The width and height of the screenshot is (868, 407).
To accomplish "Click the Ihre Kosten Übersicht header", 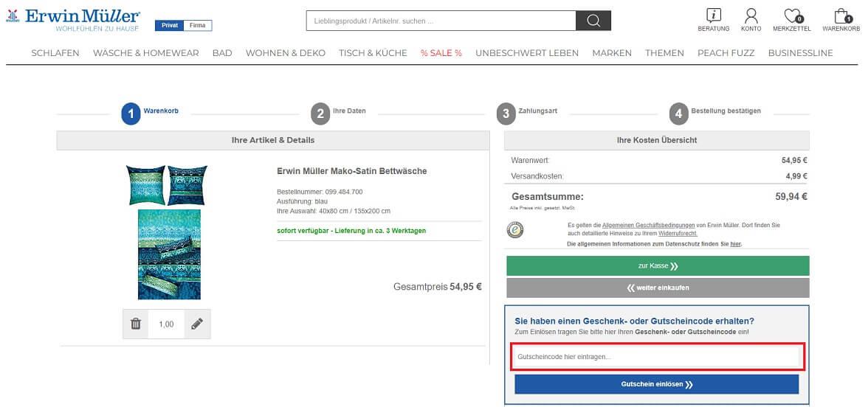I will [657, 140].
